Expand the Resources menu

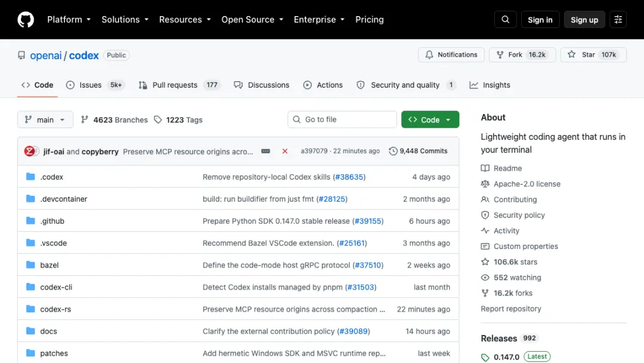pos(185,19)
